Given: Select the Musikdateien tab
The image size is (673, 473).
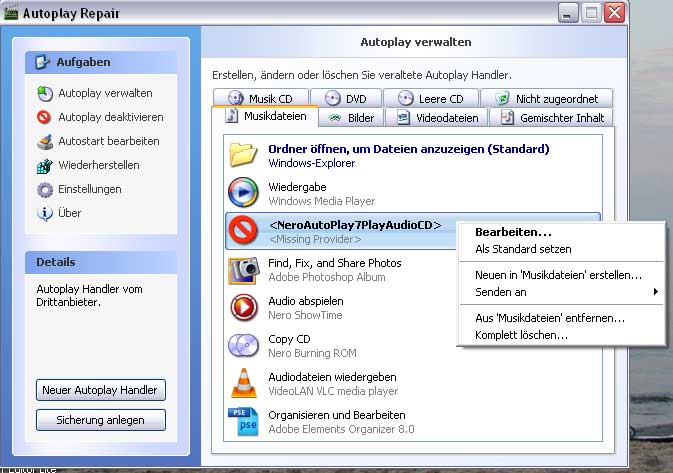Looking at the screenshot, I should (265, 116).
